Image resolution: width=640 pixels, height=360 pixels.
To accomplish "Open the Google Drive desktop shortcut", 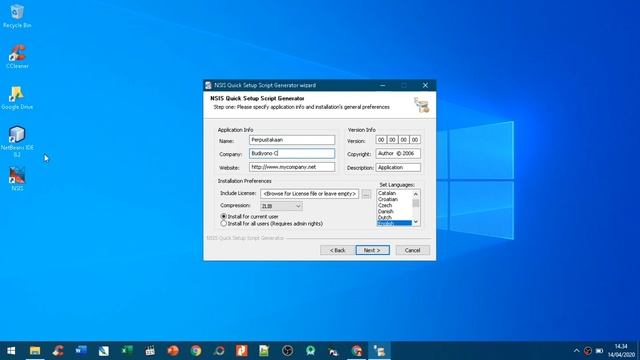I will tap(17, 98).
